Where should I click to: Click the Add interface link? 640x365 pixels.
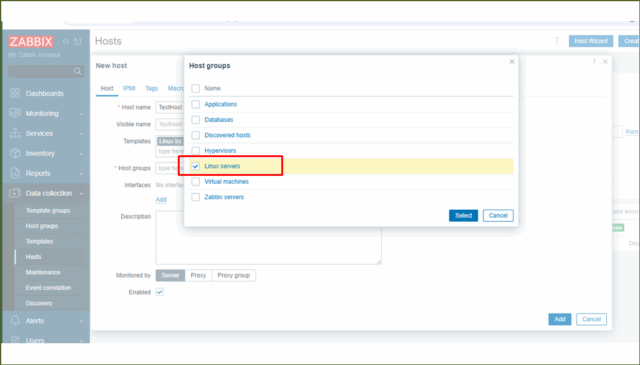(x=161, y=200)
